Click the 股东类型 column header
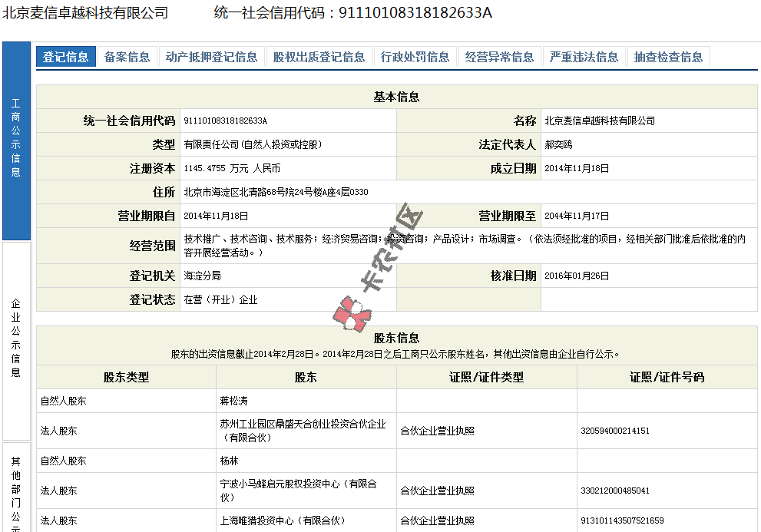The height and width of the screenshot is (532, 761). (x=126, y=377)
